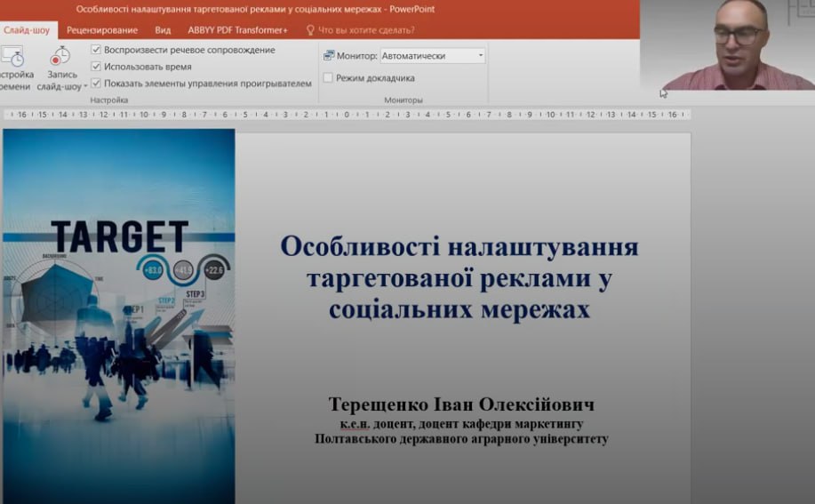The width and height of the screenshot is (815, 504).
Task: Toggle the Использовать время checkbox
Action: (96, 67)
